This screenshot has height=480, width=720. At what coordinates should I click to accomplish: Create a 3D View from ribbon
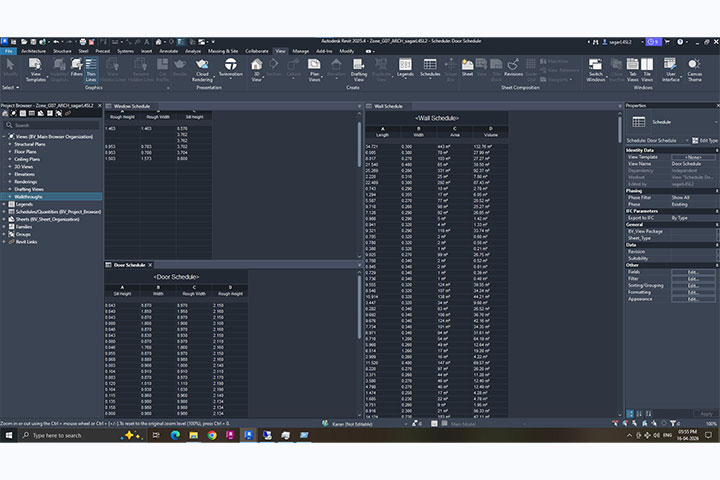[x=256, y=70]
